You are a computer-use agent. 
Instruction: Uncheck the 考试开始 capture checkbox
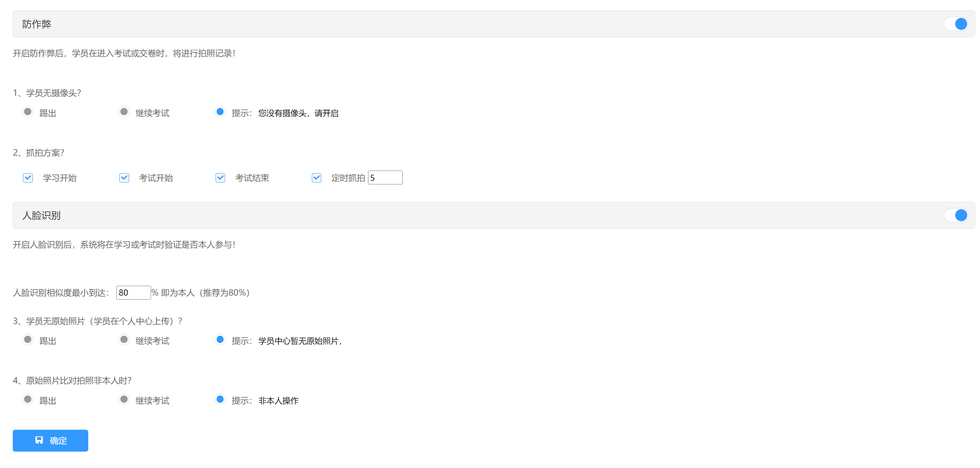point(124,178)
